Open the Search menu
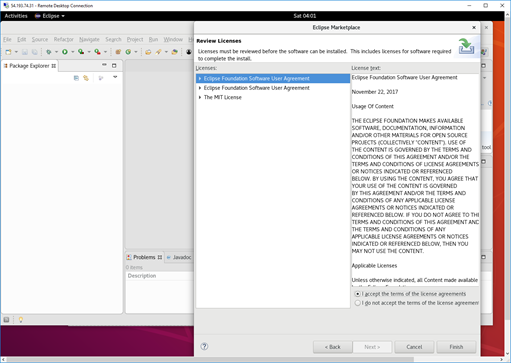The width and height of the screenshot is (511, 363). pos(113,39)
